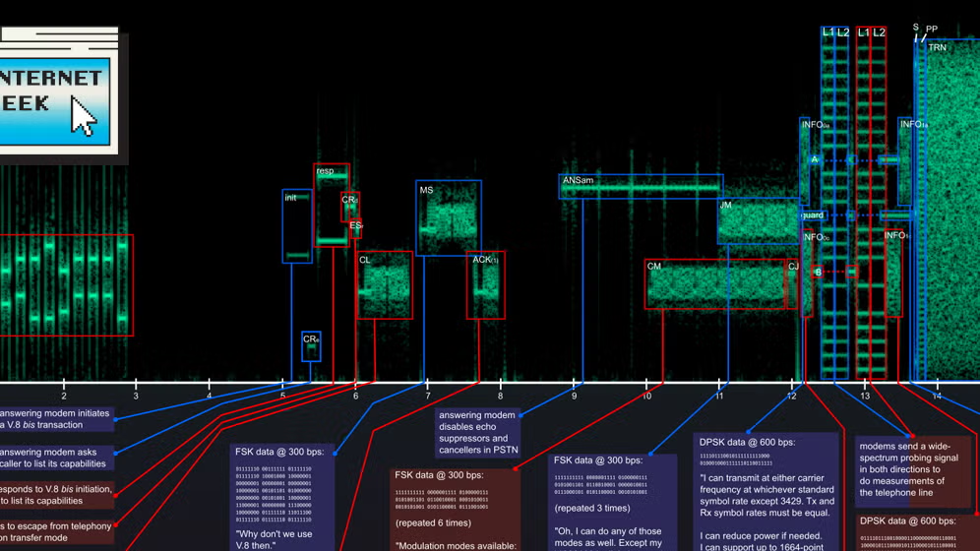This screenshot has width=980, height=551.
Task: Click the 'JM' signal block
Action: pos(758,220)
